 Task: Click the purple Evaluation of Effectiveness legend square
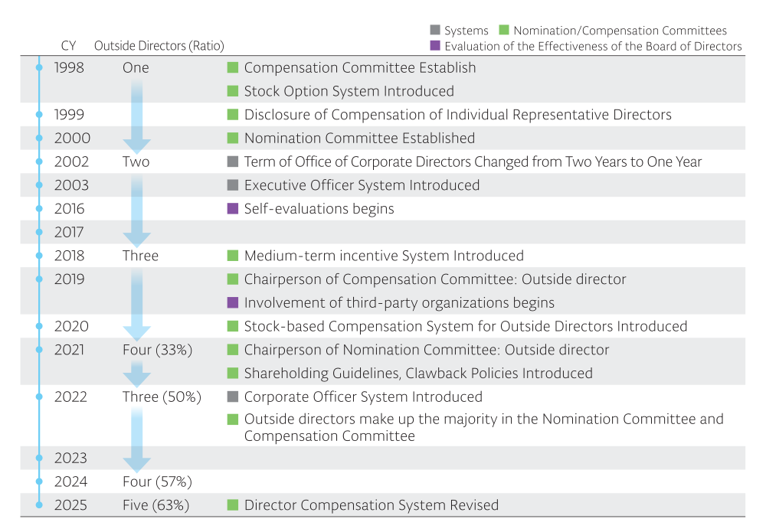tap(435, 45)
